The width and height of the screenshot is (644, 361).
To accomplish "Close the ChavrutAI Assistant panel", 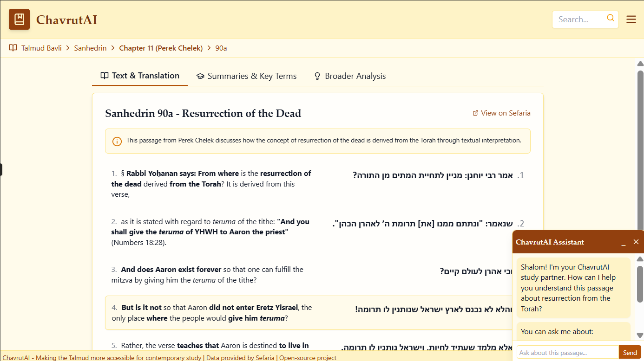I will 636,242.
